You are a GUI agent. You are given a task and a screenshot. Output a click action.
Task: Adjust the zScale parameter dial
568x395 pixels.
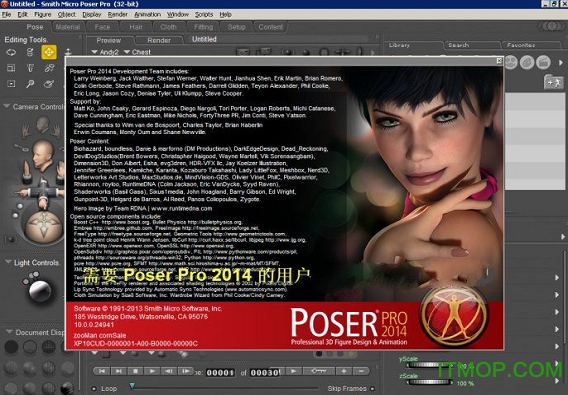click(431, 382)
